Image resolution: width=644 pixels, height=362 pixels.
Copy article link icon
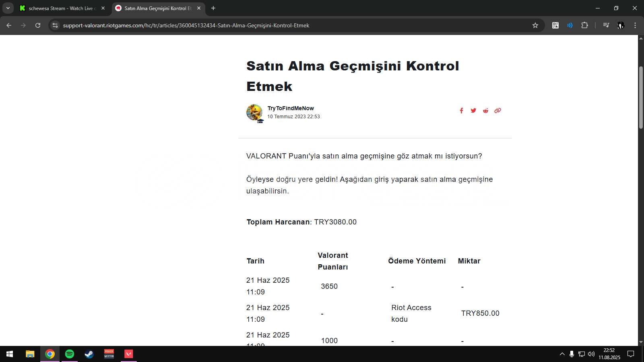tap(497, 111)
